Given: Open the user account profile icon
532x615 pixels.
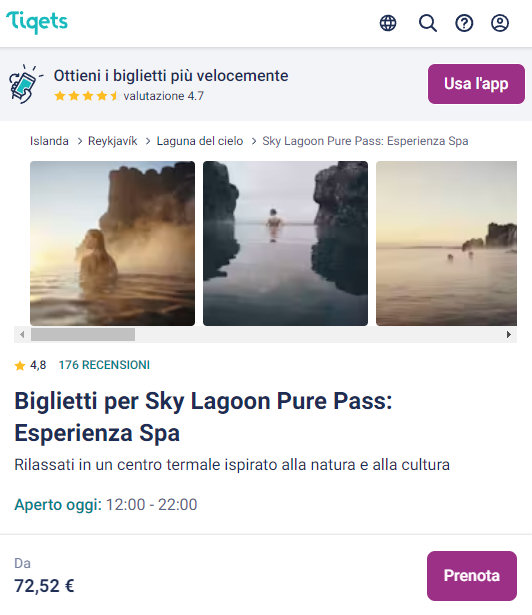Looking at the screenshot, I should (x=500, y=23).
